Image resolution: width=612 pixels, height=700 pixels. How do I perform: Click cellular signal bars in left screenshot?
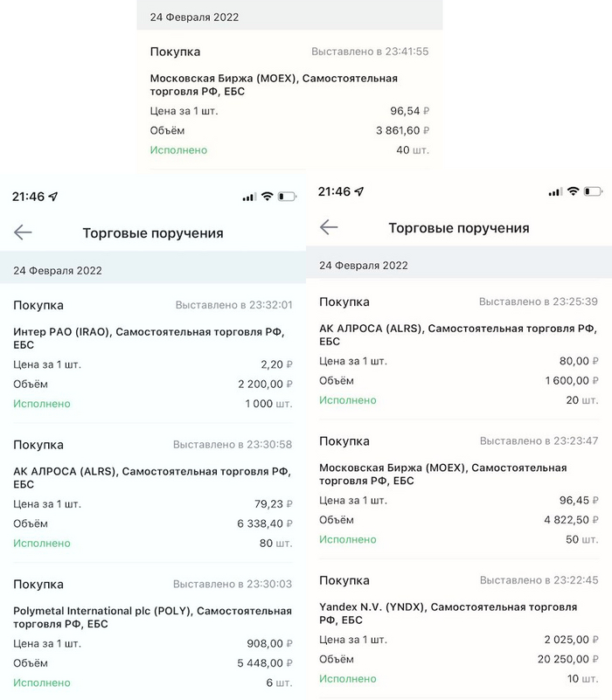tap(249, 197)
